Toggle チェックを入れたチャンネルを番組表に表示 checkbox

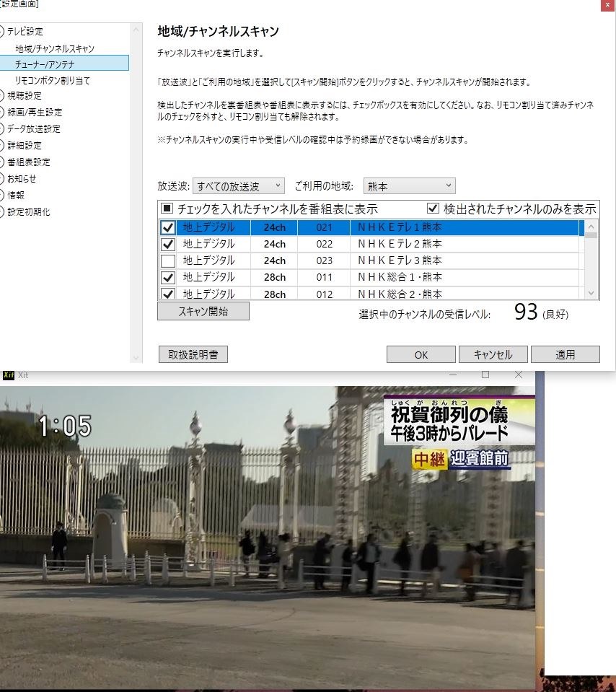tap(167, 209)
